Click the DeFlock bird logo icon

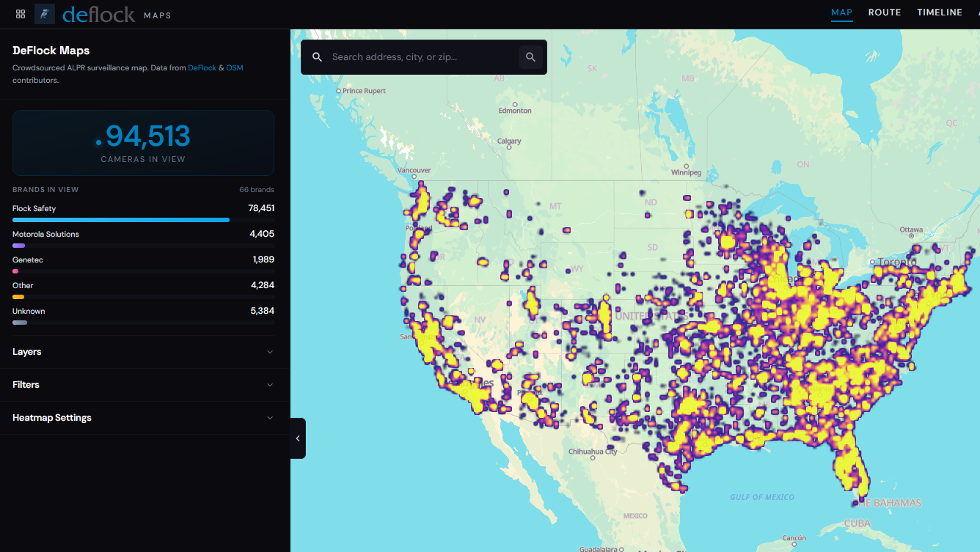[45, 14]
